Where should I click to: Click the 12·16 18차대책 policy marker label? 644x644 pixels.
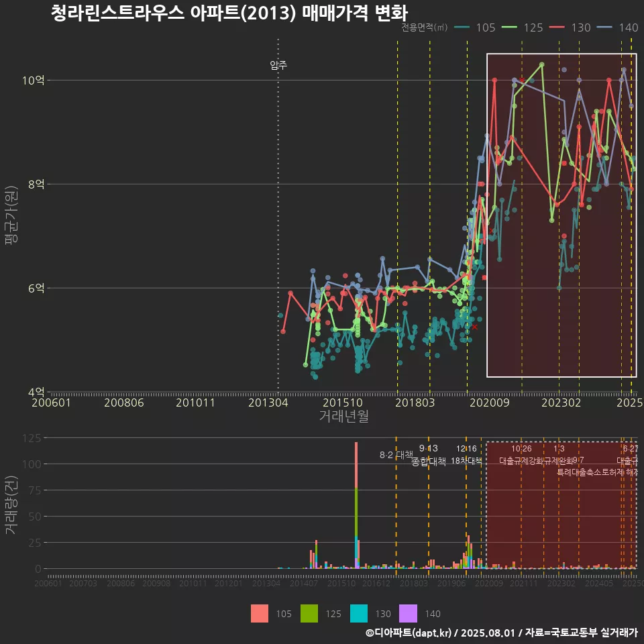[x=467, y=455]
